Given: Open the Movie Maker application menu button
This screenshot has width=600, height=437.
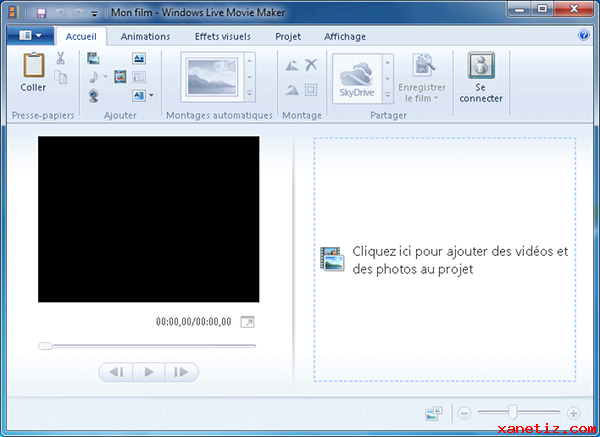Looking at the screenshot, I should tap(30, 36).
